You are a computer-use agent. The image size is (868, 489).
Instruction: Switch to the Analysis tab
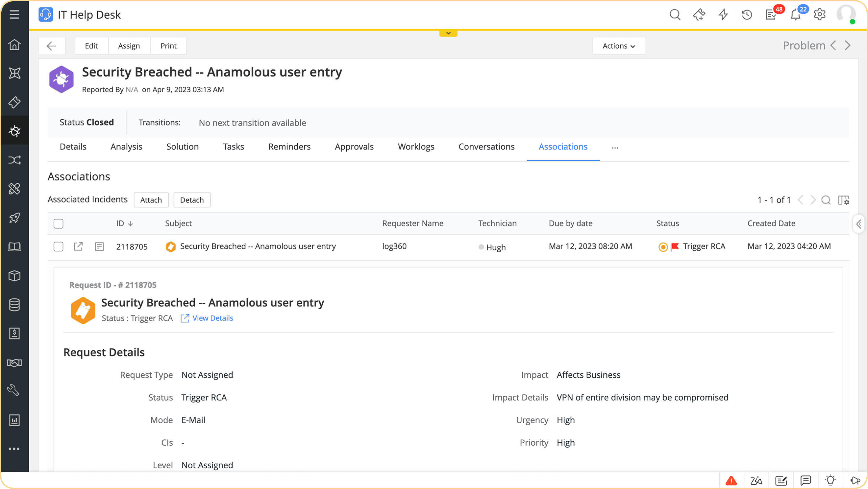click(x=126, y=147)
